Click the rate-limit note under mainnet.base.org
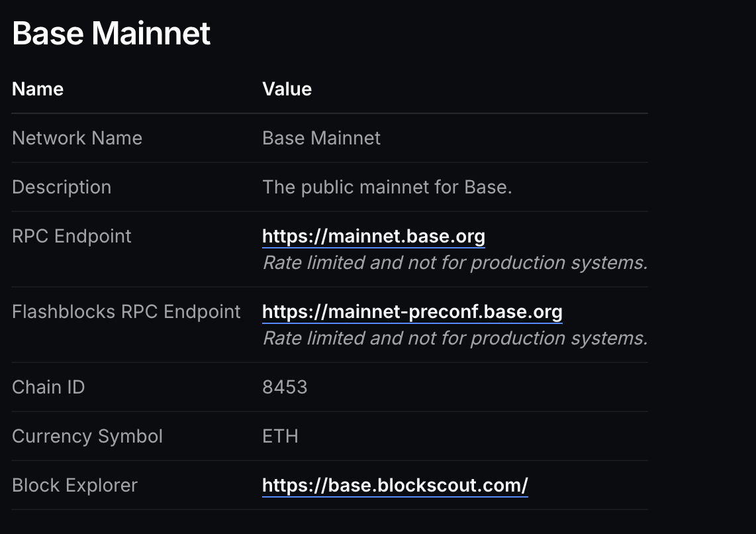Image resolution: width=756 pixels, height=534 pixels. (455, 263)
